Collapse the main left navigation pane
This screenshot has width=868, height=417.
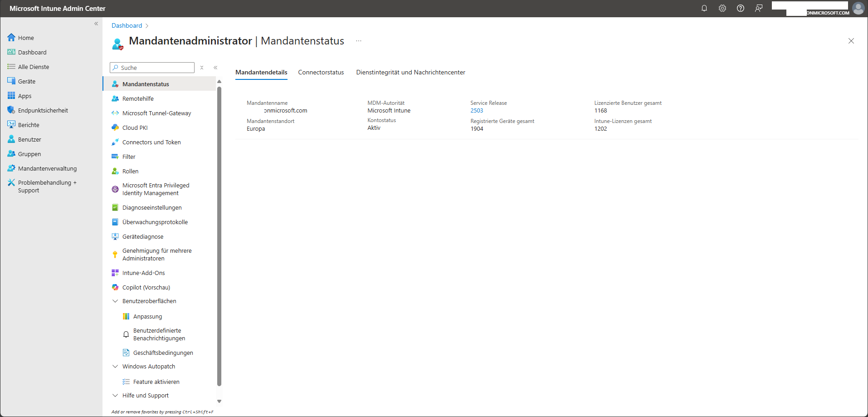(96, 24)
